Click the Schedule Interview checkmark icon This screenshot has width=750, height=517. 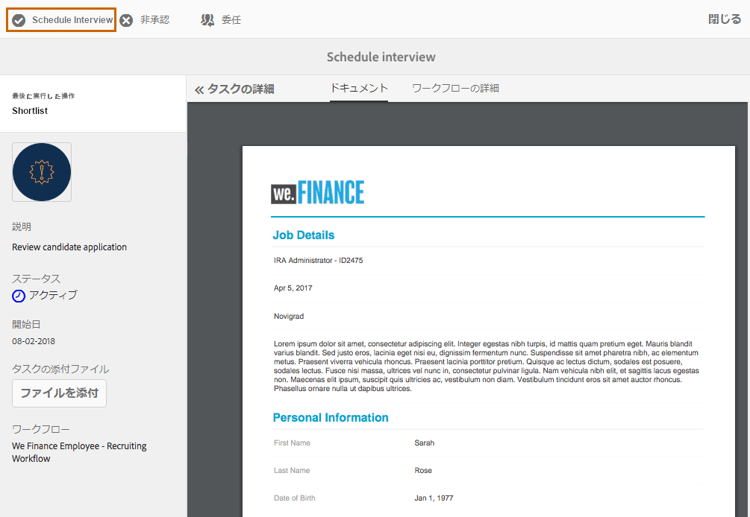pyautogui.click(x=19, y=20)
